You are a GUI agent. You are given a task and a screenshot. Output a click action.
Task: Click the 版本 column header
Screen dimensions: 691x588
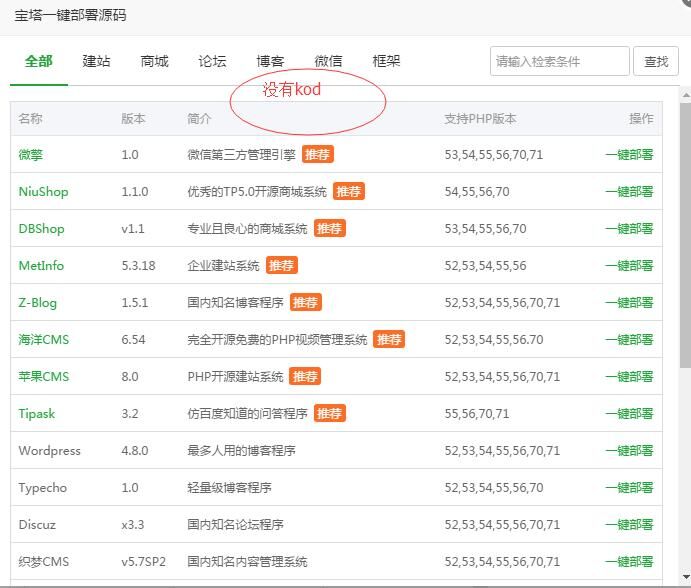(134, 119)
